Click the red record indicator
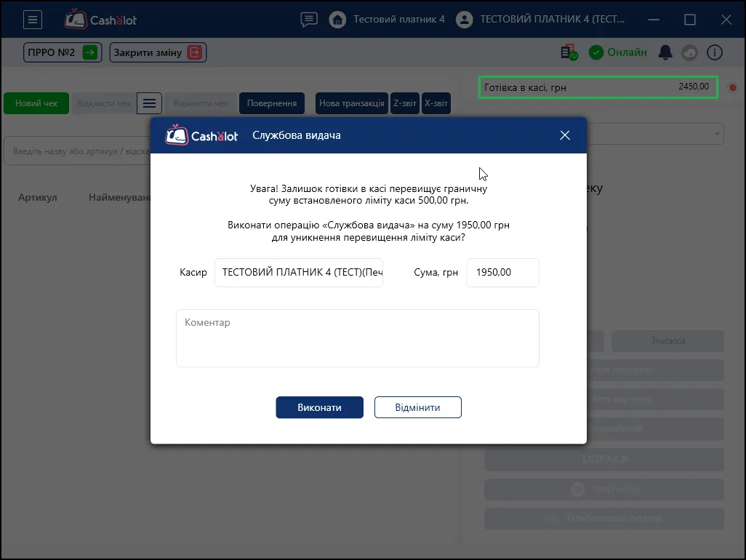The width and height of the screenshot is (746, 560). (733, 87)
